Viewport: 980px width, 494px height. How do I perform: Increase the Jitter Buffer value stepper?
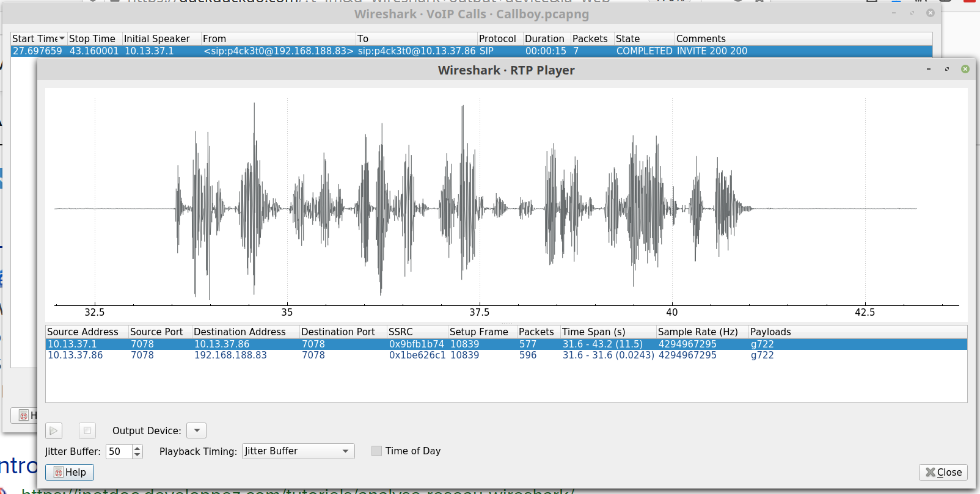137,448
